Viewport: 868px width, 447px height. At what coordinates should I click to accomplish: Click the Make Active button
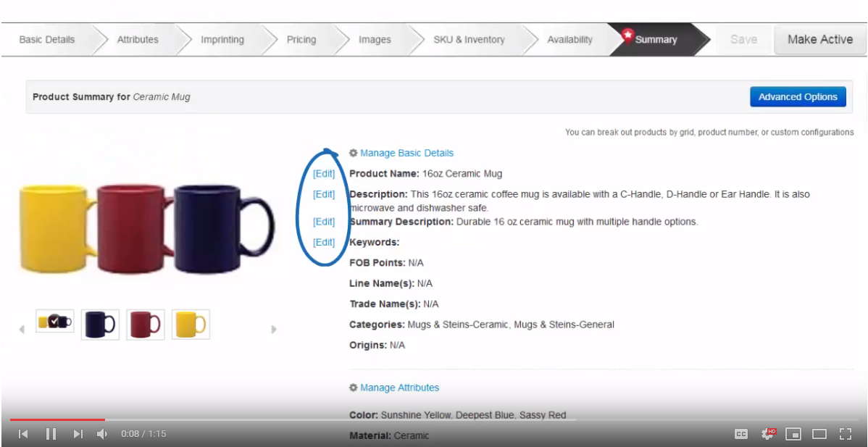pos(820,40)
